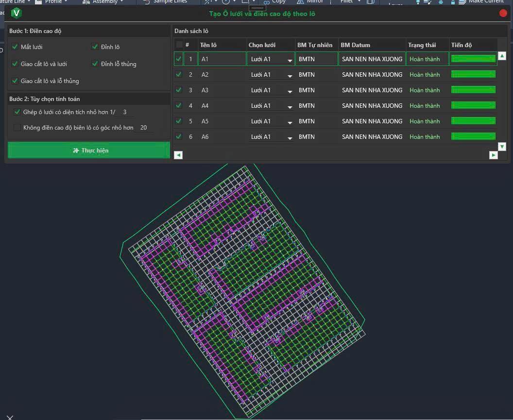
Task: Deselect the checkbox for lot A6
Action: pyautogui.click(x=179, y=137)
